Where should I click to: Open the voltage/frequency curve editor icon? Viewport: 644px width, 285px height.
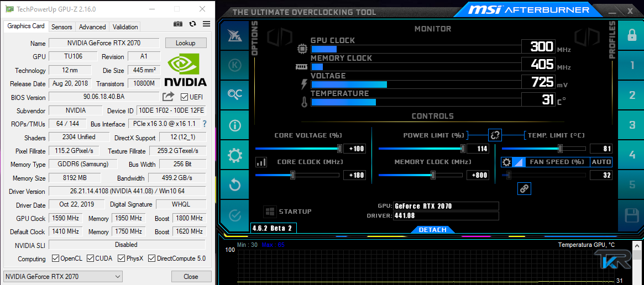pos(261,162)
